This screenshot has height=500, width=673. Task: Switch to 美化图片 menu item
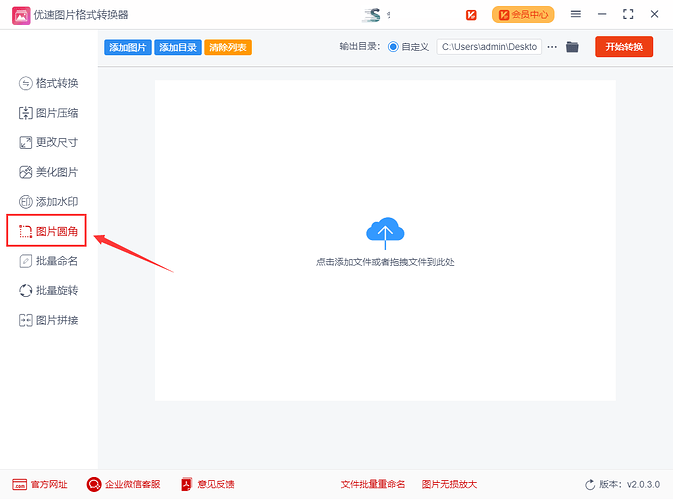tap(48, 172)
